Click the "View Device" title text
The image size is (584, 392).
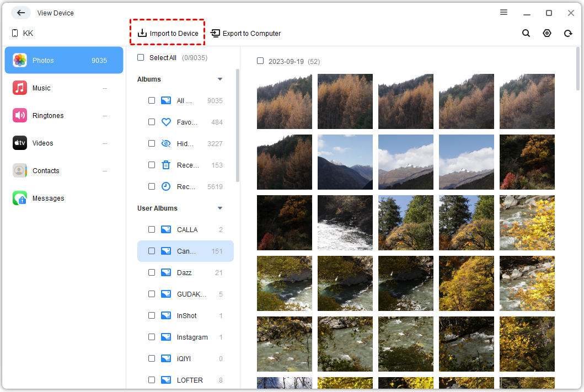coord(56,13)
